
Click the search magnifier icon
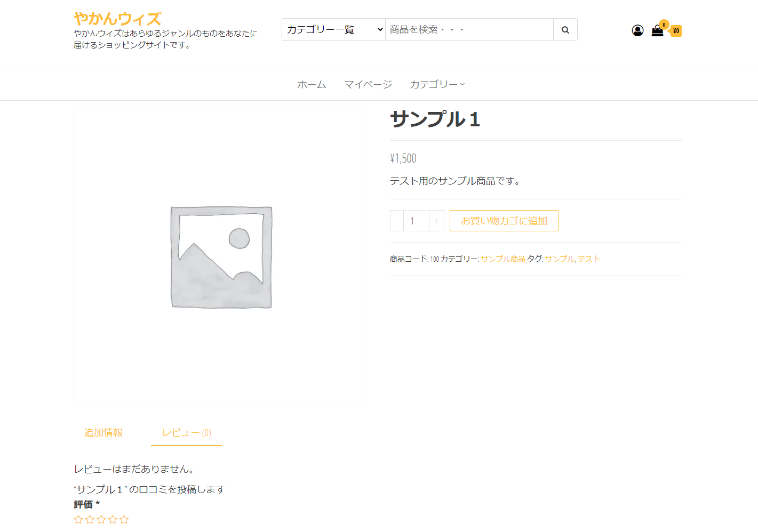tap(565, 29)
